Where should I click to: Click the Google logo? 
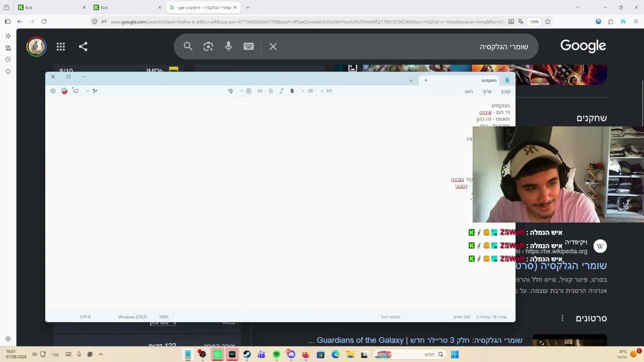tap(583, 46)
